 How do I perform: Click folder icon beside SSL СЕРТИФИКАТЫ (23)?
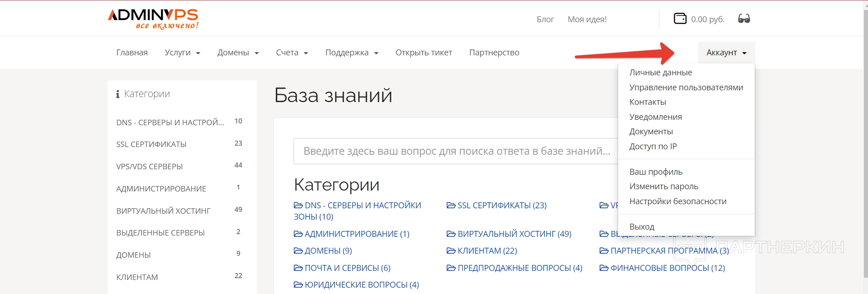[x=451, y=206]
